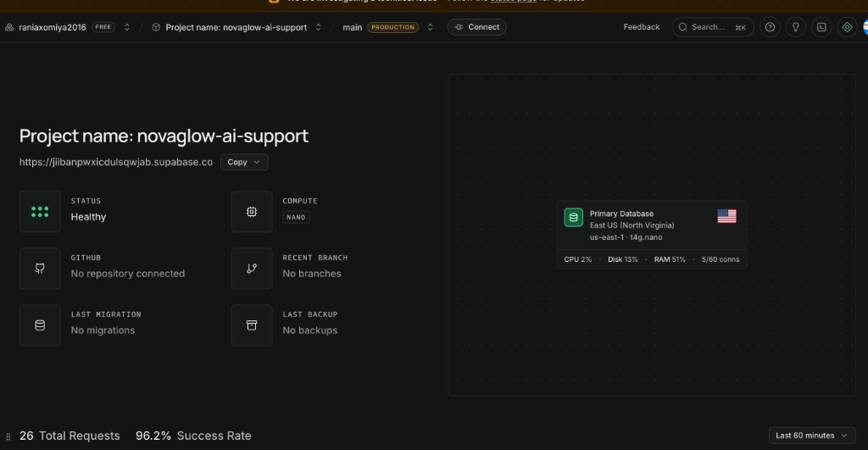The image size is (868, 450).
Task: Follow the status page link in banner
Action: [513, 1]
